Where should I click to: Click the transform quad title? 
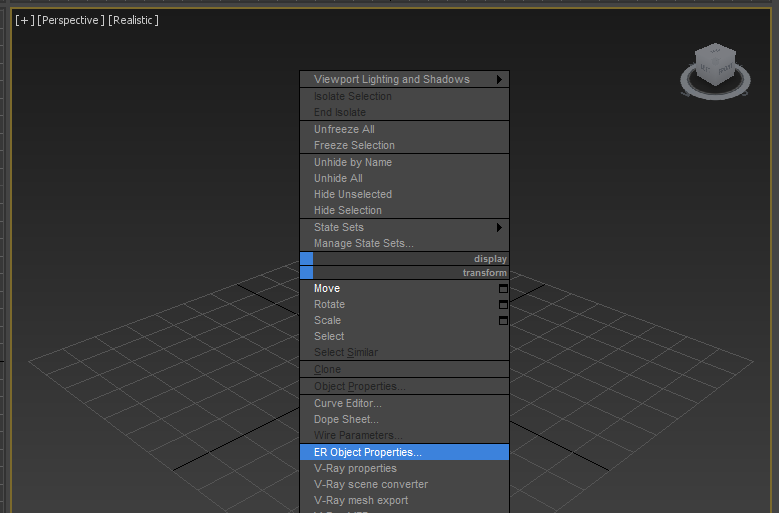[484, 273]
